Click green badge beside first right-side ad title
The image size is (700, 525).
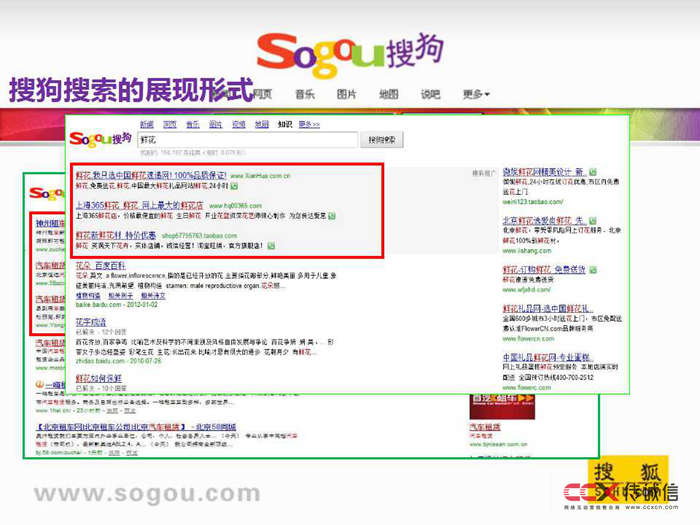pos(591,172)
